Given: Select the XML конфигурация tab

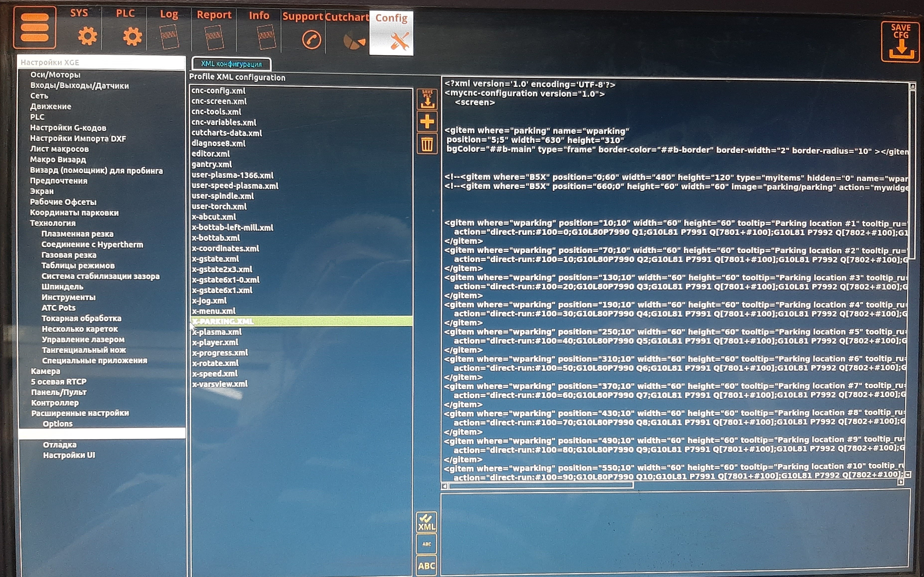Looking at the screenshot, I should 231,64.
